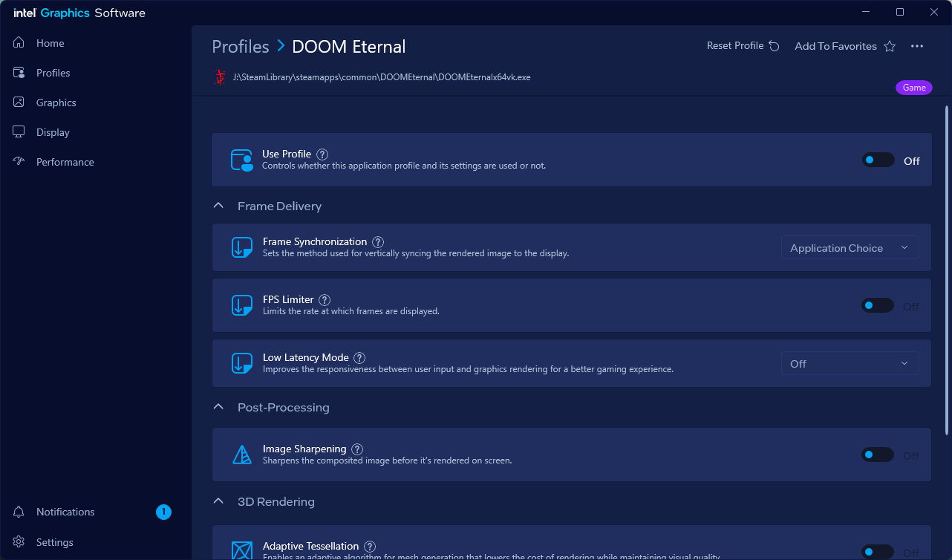
Task: Click the Display monitor icon
Action: pos(19,132)
